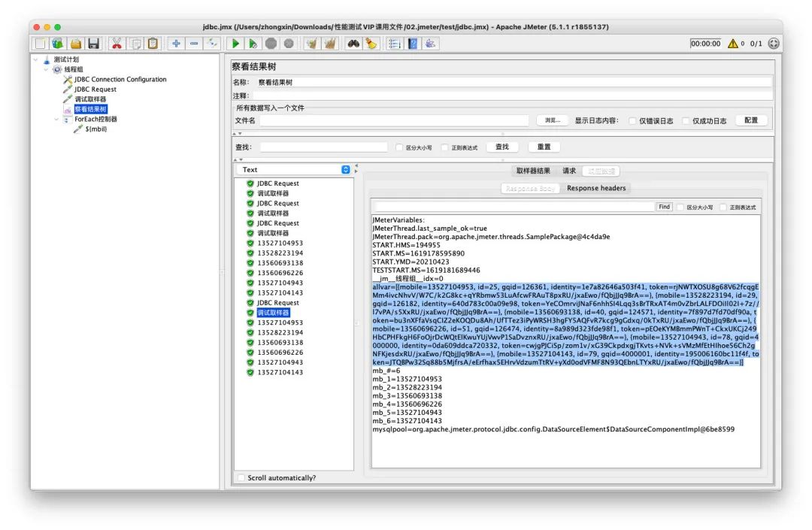812x530 pixels.
Task: Select ${mbil} sampler under ForEach控制器
Action: [x=96, y=129]
